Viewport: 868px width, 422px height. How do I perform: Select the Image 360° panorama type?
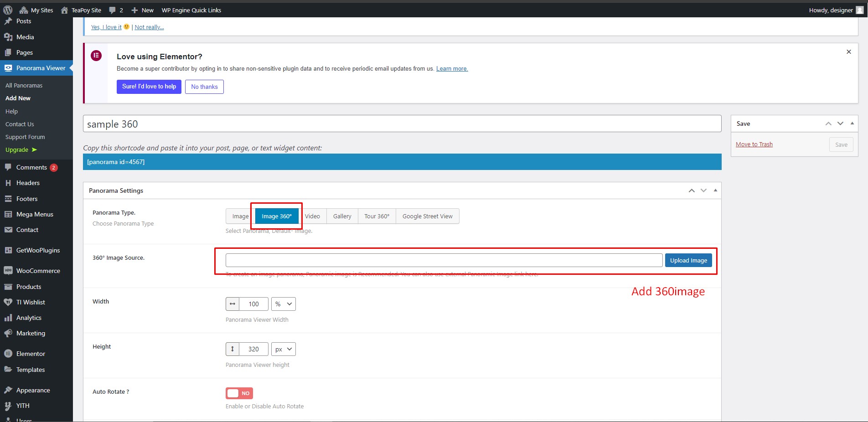click(277, 216)
